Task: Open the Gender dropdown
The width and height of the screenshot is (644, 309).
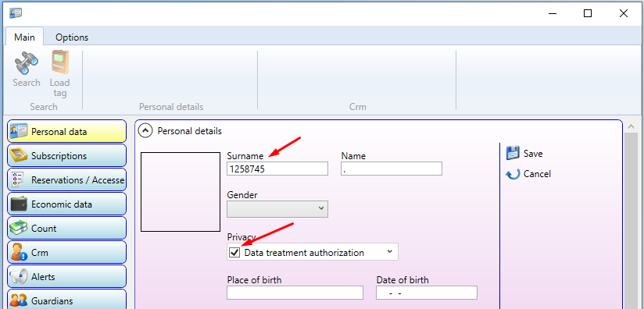Action: click(277, 209)
